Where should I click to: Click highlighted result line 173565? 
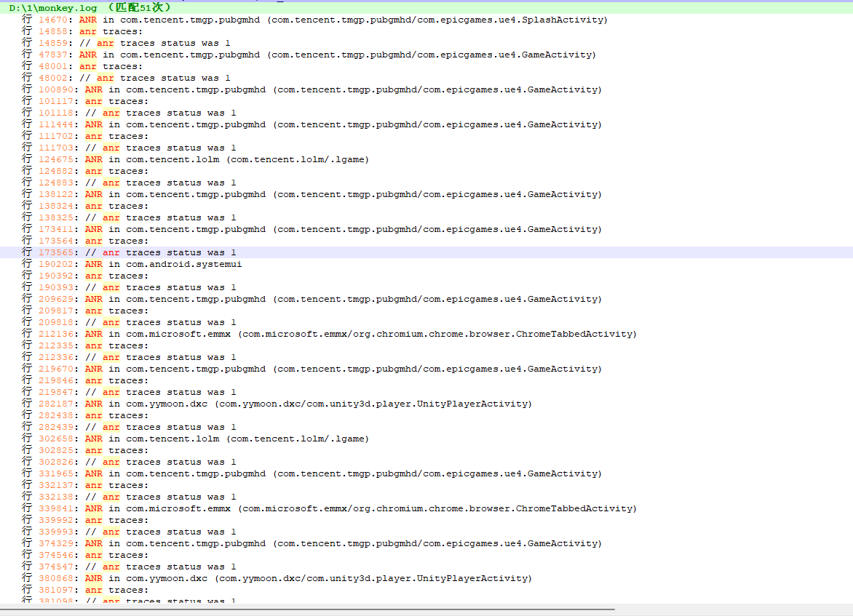(x=426, y=253)
